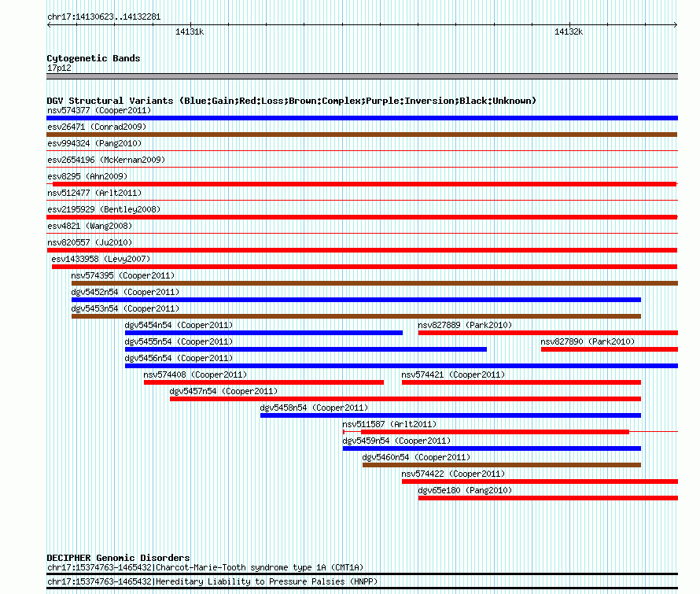Screen dimensions: 700x594
Task: Click the nsv827890 (Park2010) label text
Action: point(588,341)
